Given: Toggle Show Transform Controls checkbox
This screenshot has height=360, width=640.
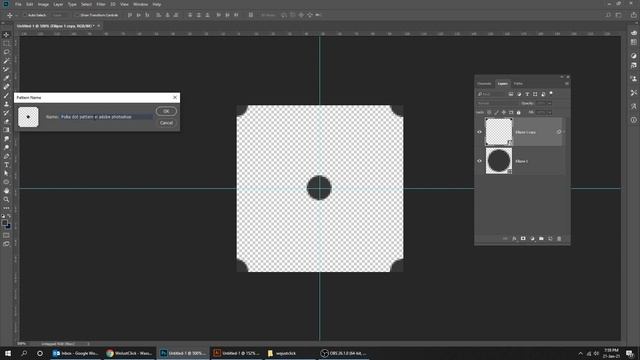Looking at the screenshot, I should 76,15.
